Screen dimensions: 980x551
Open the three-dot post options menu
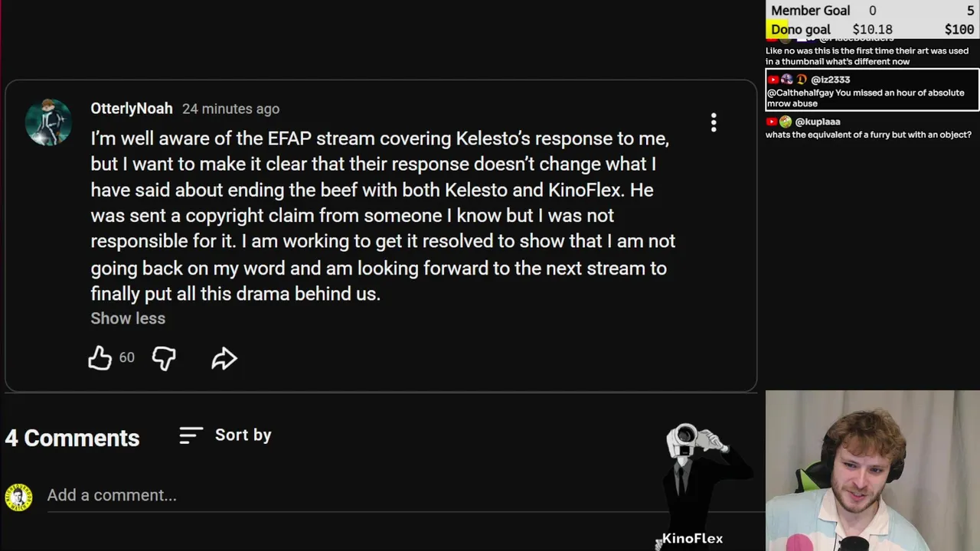click(x=714, y=122)
